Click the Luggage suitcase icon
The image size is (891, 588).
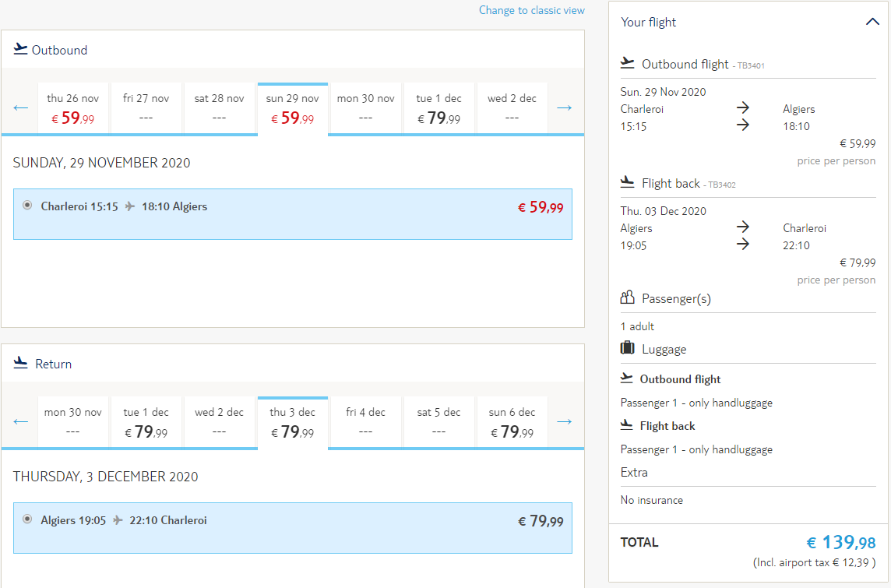click(x=627, y=347)
